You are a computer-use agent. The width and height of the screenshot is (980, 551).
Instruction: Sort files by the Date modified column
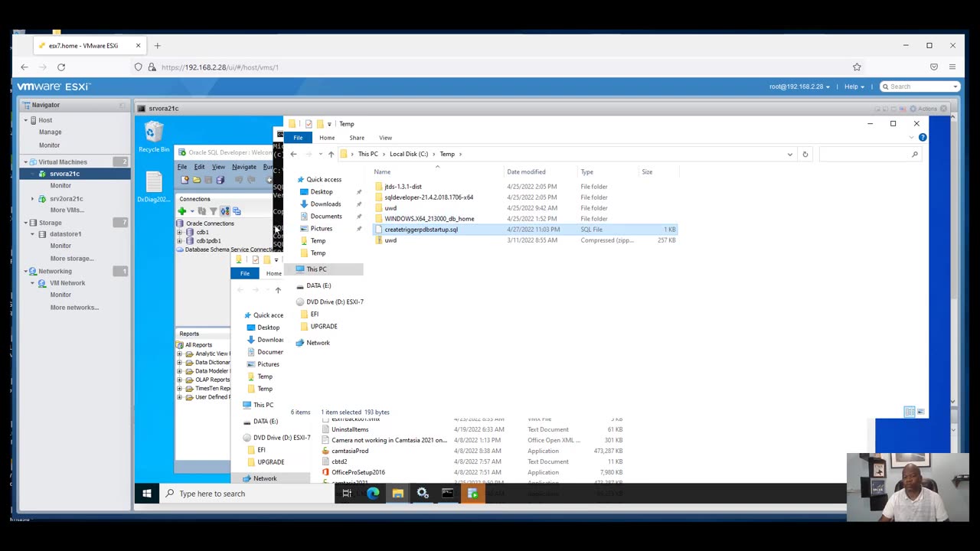tap(526, 172)
